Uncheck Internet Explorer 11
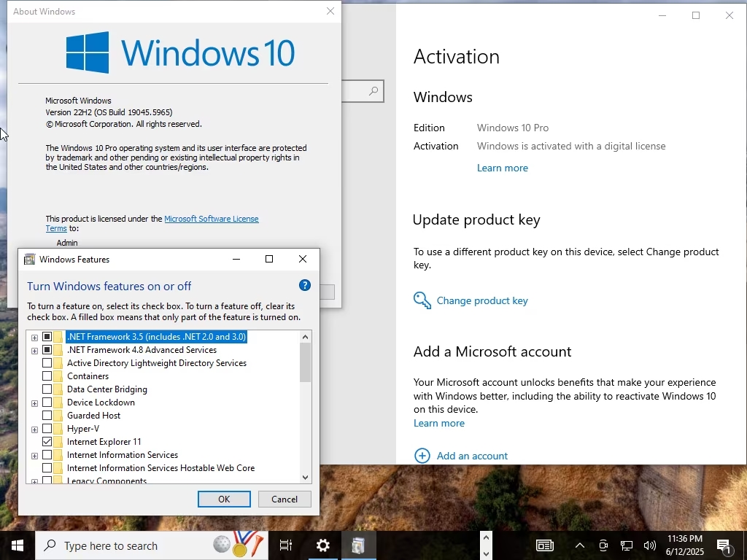Screen dimensions: 747x560 pos(47,441)
